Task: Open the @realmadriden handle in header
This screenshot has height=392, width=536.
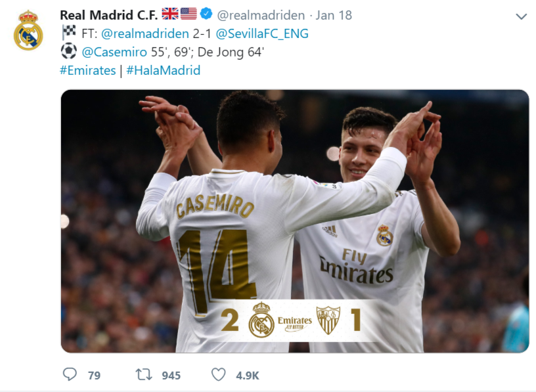Action: click(261, 15)
